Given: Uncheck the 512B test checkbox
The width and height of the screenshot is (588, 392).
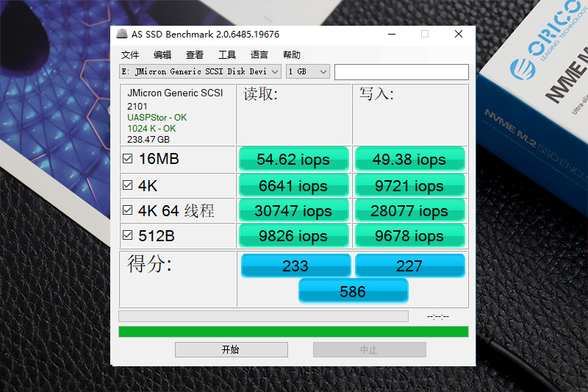Looking at the screenshot, I should [127, 235].
